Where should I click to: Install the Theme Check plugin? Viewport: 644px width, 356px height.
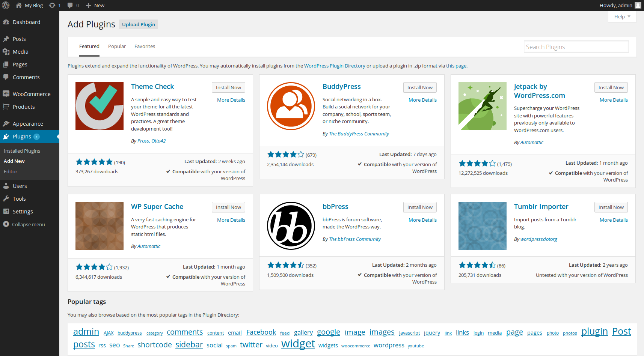click(x=228, y=87)
